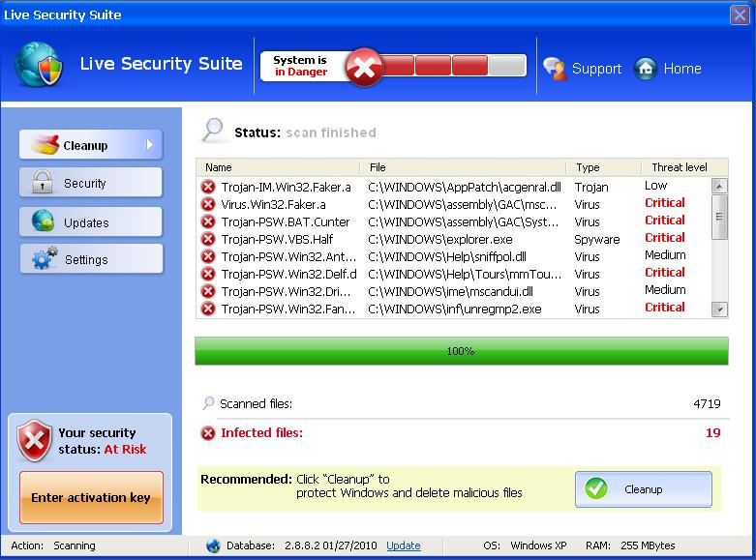Click the arrow on the sidebar Cleanup item
Viewport: 756px width, 560px height.
(149, 144)
